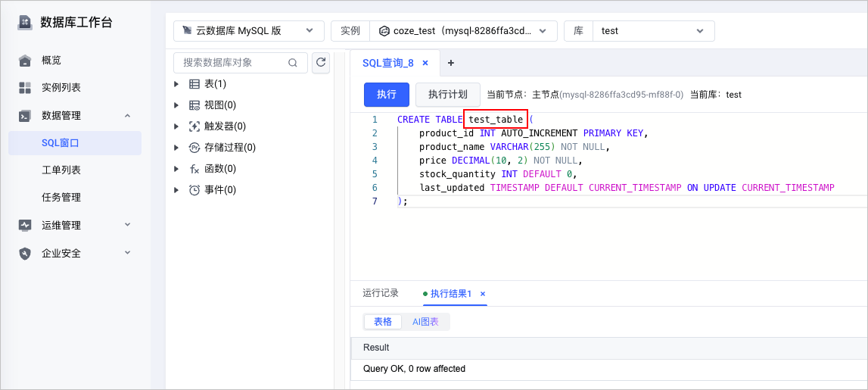Viewport: 868px width, 390px height.
Task: Select the 表格 view toggle
Action: click(x=382, y=322)
